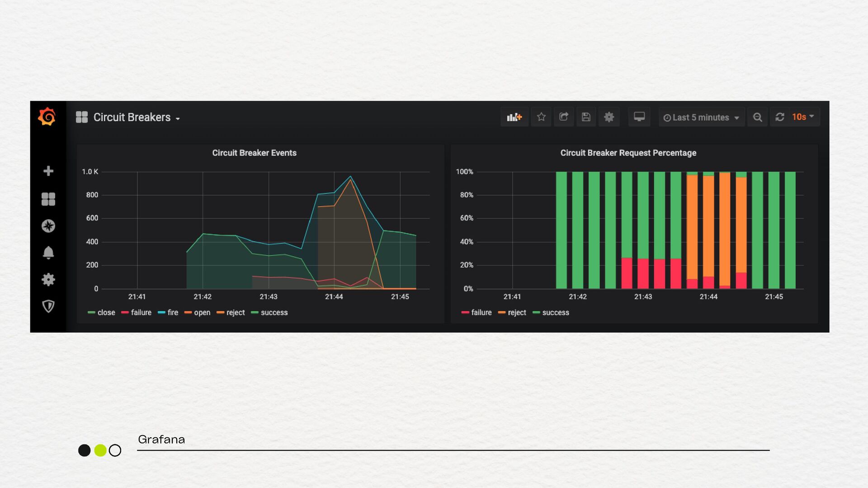Expand the 10s refresh interval dropdown
Screen dimensions: 868x488
tap(803, 117)
